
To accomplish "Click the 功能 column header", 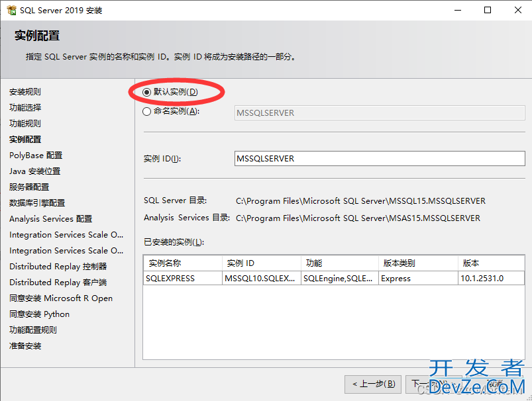I will pos(340,263).
